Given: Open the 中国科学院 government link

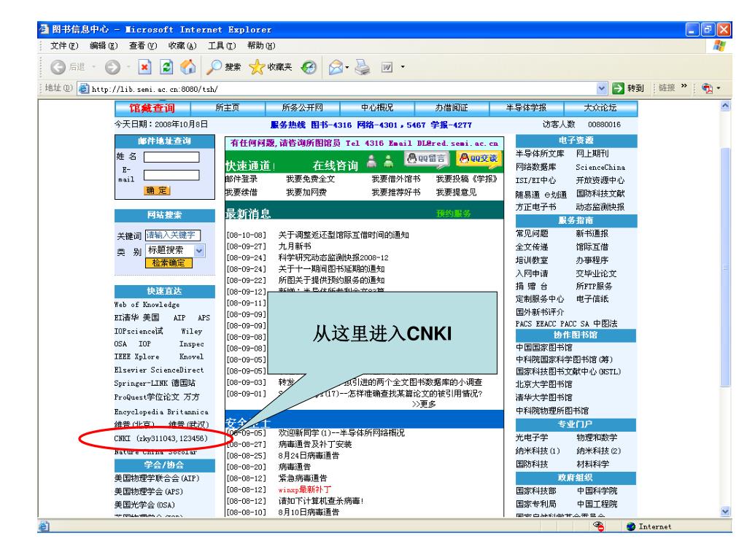Looking at the screenshot, I should tap(597, 491).
